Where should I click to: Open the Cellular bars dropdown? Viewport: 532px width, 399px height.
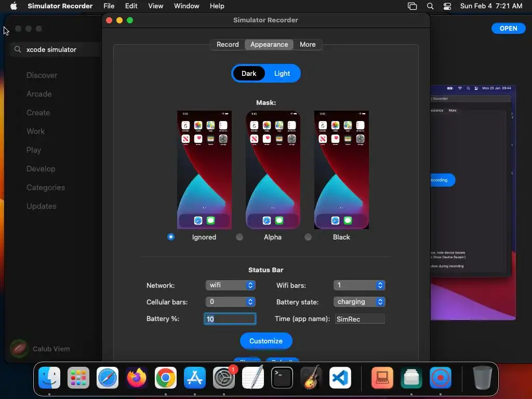click(x=230, y=302)
